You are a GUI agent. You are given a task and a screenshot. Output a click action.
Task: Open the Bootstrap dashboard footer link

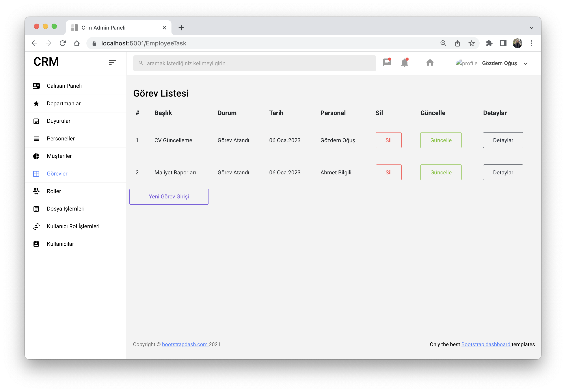486,344
